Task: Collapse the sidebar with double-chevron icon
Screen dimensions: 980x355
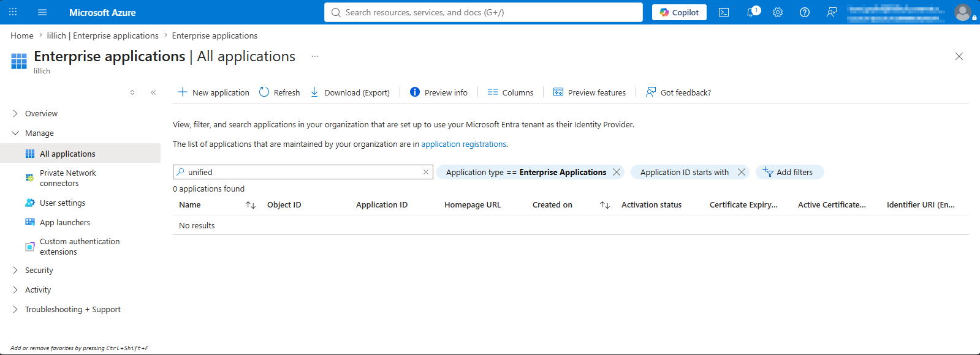Action: [153, 92]
